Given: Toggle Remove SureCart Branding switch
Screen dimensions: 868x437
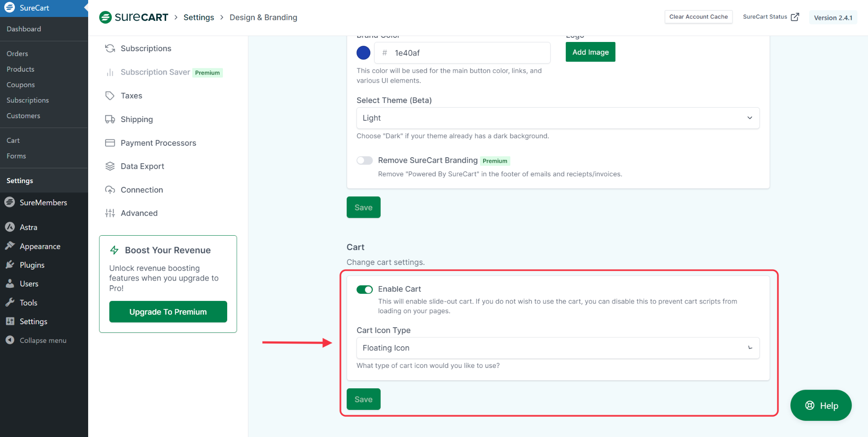Looking at the screenshot, I should [364, 161].
